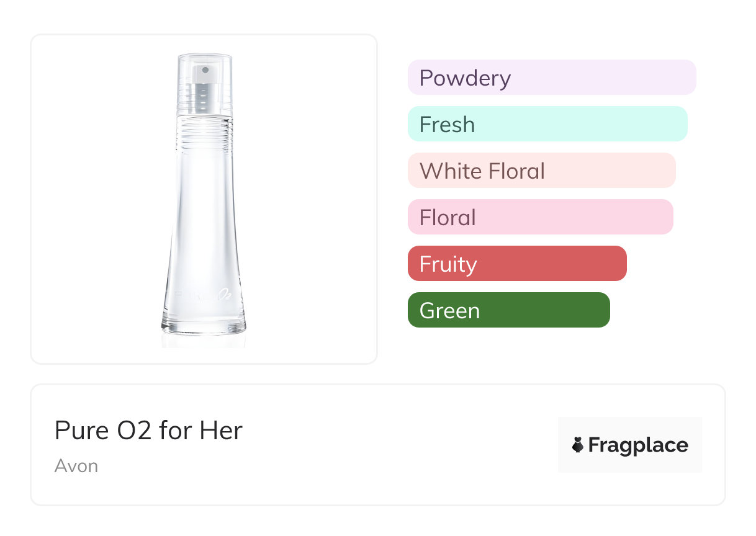Click the Fragplace wordmark text
The height and width of the screenshot is (536, 756).
pyautogui.click(x=638, y=445)
